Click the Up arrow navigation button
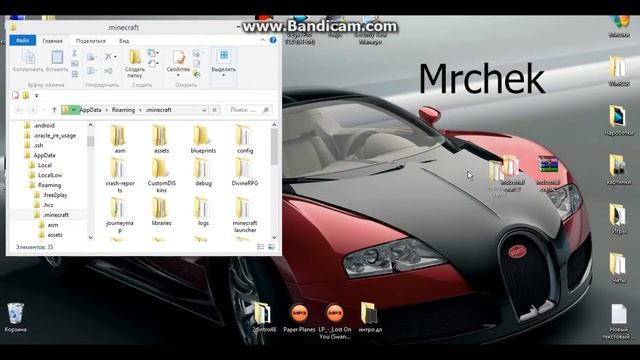Image resolution: width=640 pixels, height=360 pixels. point(54,110)
